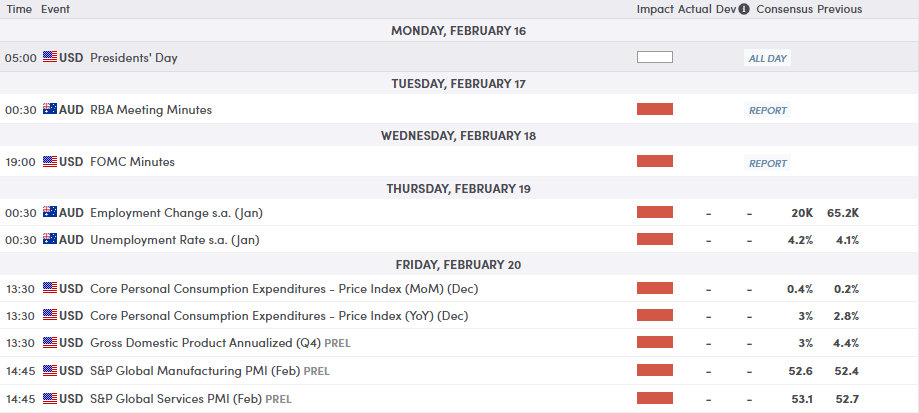Open S&P Global Manufacturing PMI event

(x=195, y=371)
